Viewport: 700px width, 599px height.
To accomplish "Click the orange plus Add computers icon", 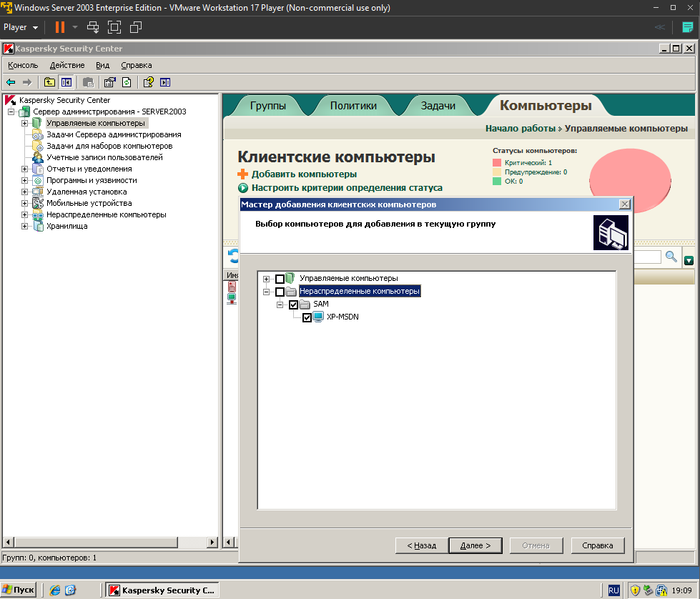I will (243, 174).
